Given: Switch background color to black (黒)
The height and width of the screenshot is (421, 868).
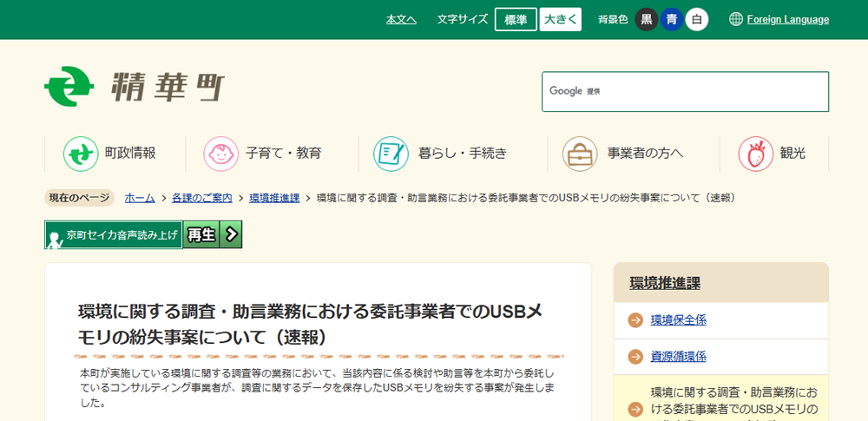Looking at the screenshot, I should tap(647, 19).
